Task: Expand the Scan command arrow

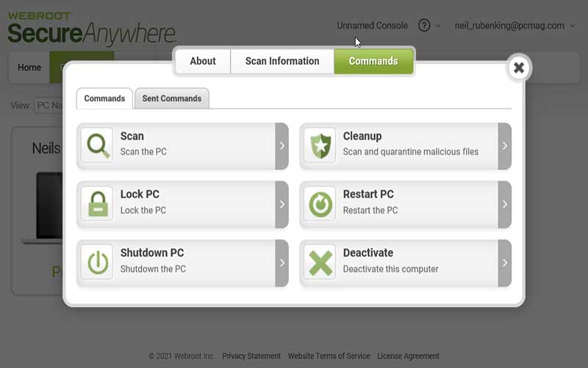Action: point(282,146)
